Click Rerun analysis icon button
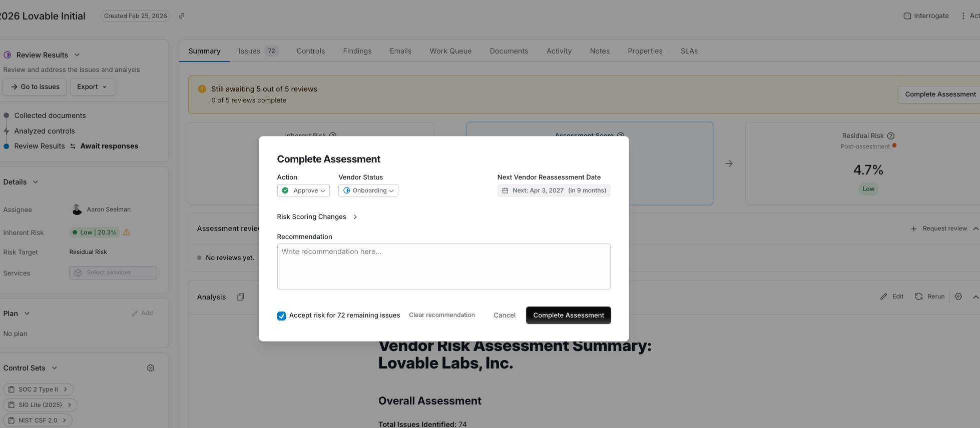 tap(930, 296)
